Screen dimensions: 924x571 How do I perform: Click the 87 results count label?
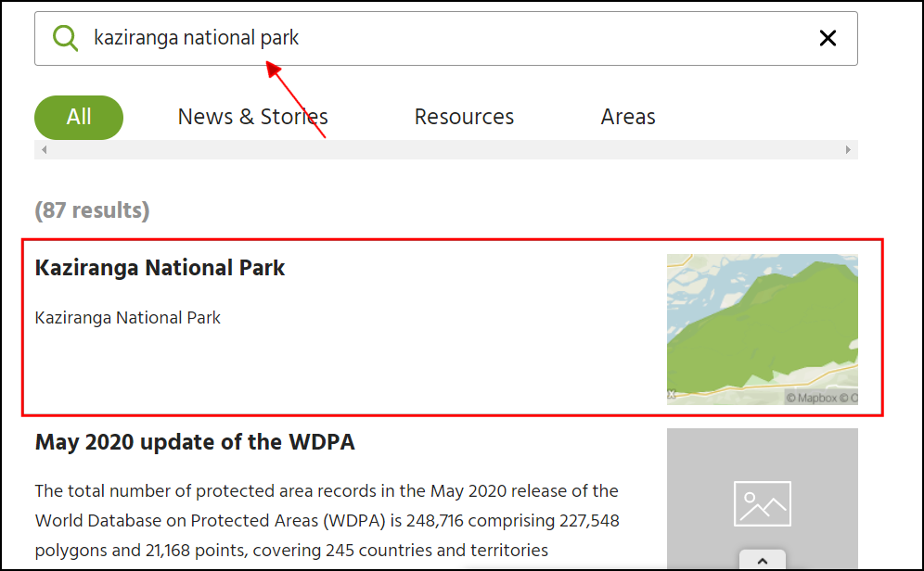coord(92,210)
